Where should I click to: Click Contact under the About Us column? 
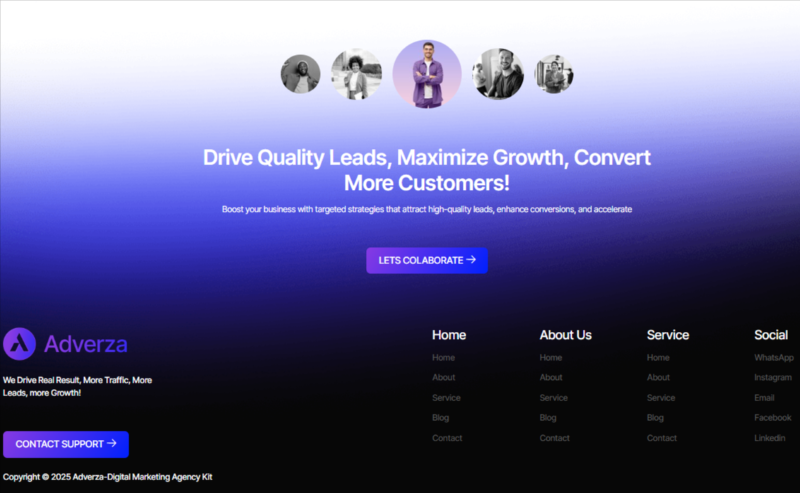[x=554, y=438]
